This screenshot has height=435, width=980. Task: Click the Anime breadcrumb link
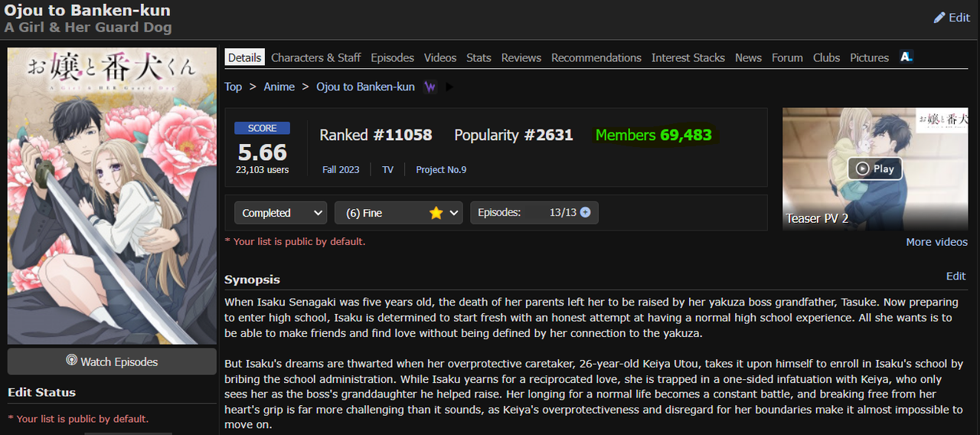click(279, 87)
